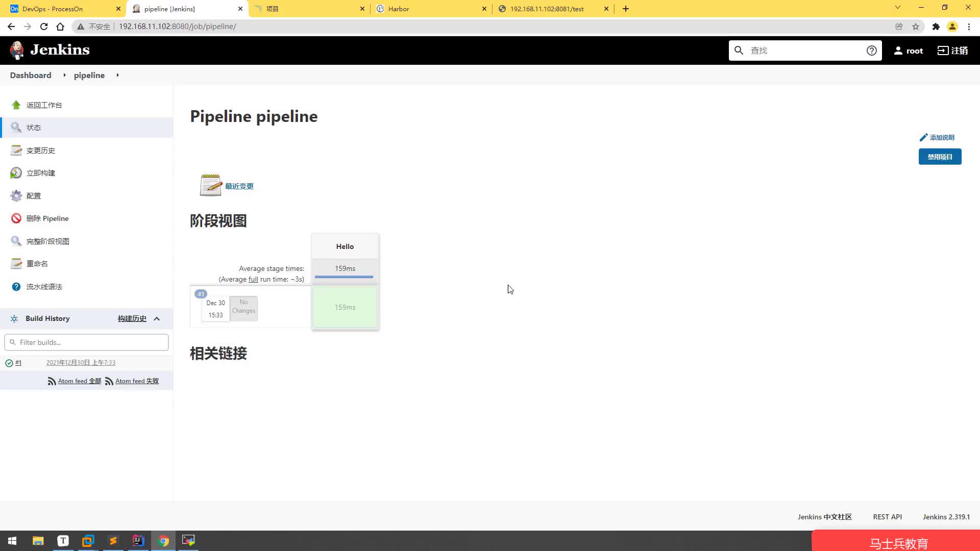Collapse the Build History panel chevron
This screenshot has height=551, width=980.
coord(157,319)
